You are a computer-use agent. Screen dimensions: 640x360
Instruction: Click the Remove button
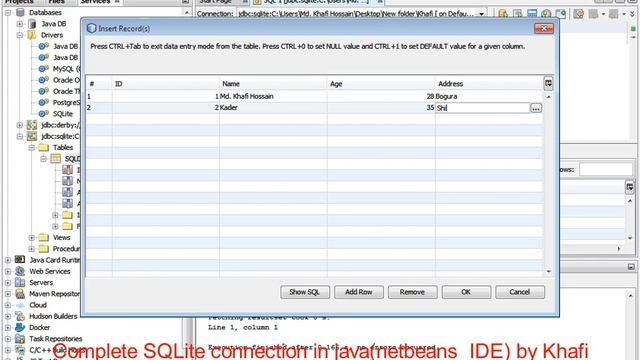coord(412,292)
